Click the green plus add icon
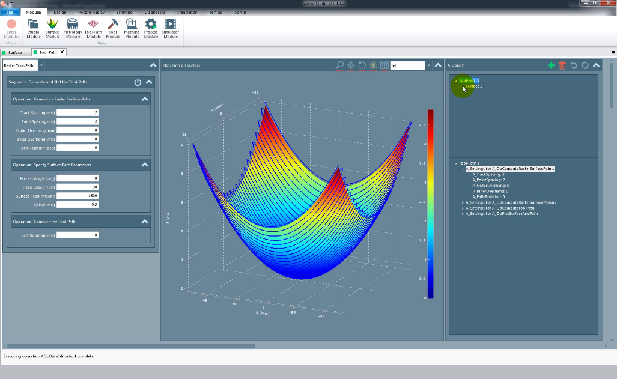The image size is (617, 379). pos(551,65)
